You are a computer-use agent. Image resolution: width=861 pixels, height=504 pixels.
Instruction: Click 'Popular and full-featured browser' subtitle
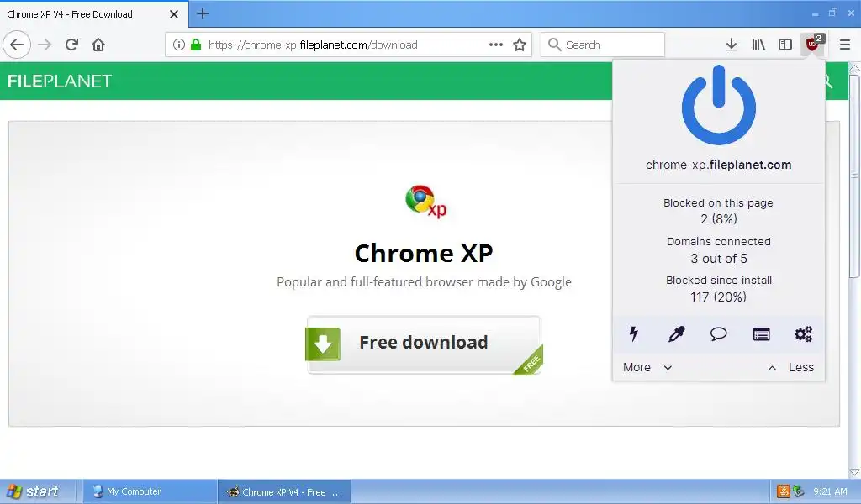click(424, 282)
